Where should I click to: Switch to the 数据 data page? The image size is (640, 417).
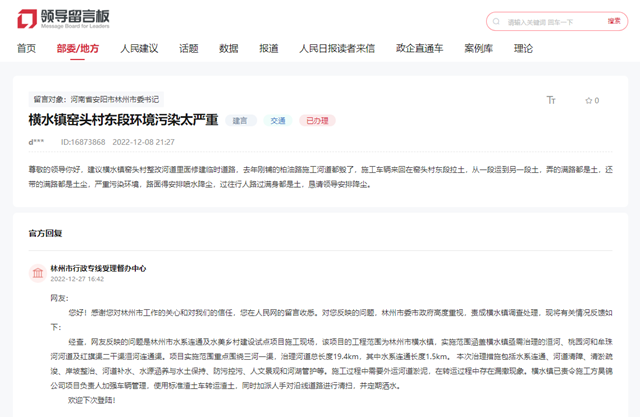click(229, 48)
